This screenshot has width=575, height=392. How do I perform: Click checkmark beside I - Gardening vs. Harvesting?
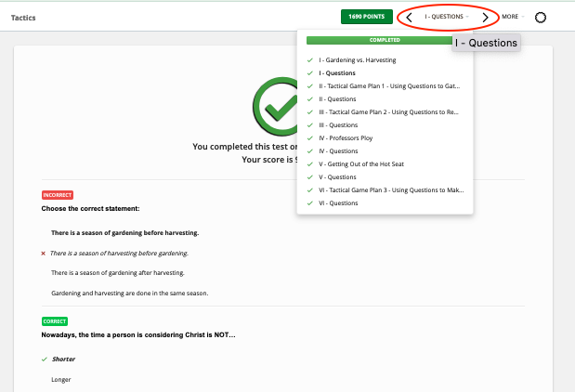point(309,59)
